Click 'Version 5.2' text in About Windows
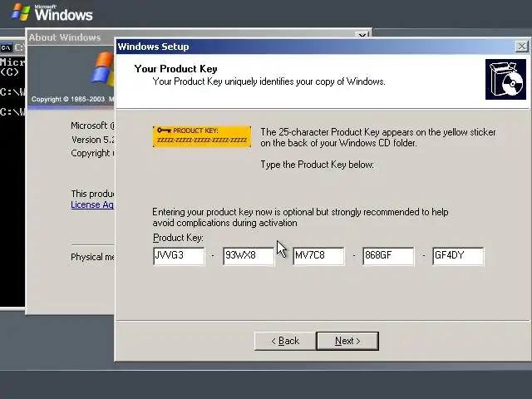 (x=93, y=140)
